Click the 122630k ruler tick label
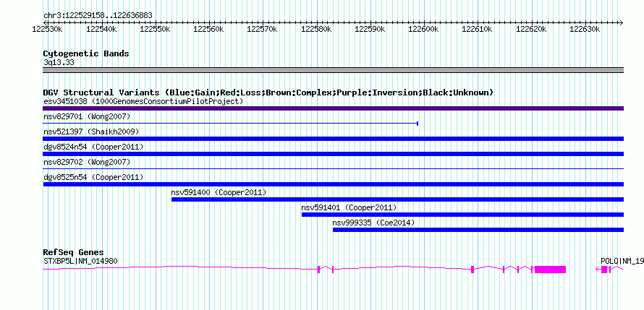This screenshot has height=310, width=644. (x=585, y=29)
